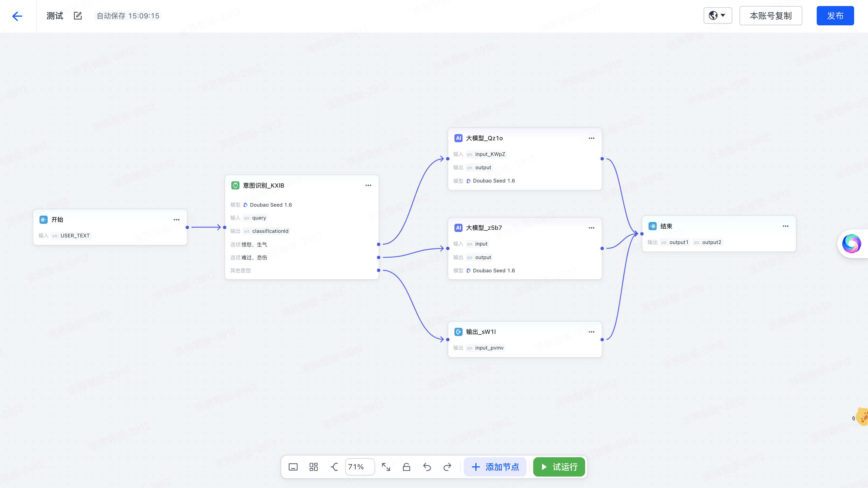The height and width of the screenshot is (488, 868).
Task: Toggle the canvas lock icon
Action: 406,467
